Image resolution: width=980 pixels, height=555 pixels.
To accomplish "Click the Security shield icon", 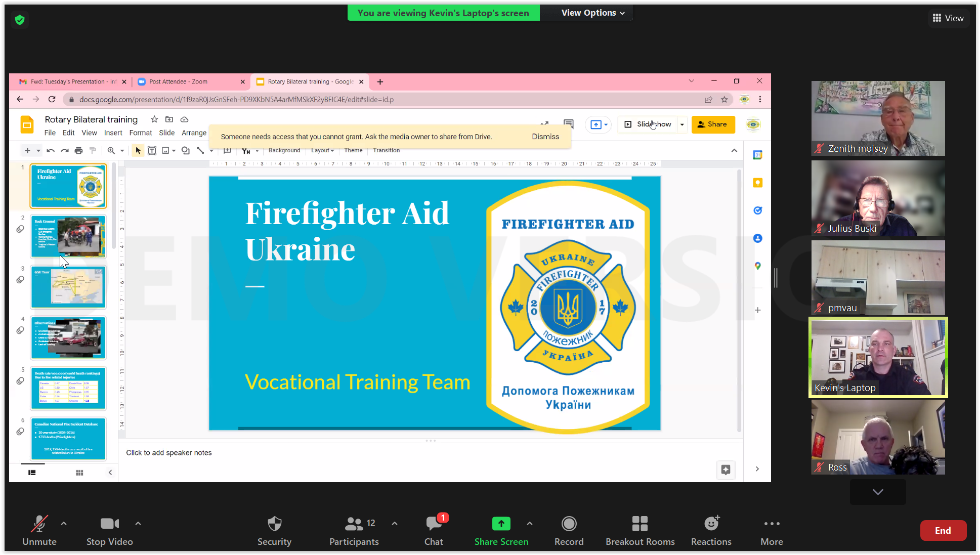I will (274, 524).
